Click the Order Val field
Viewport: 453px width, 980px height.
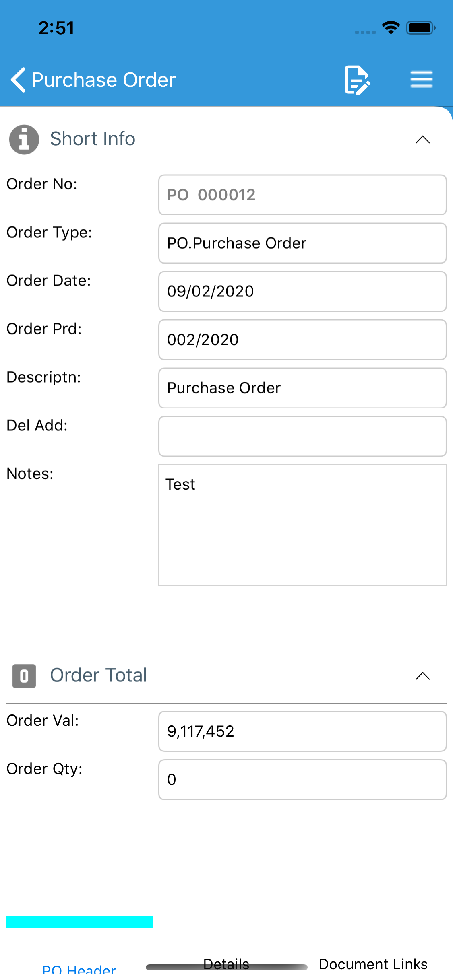pos(302,731)
